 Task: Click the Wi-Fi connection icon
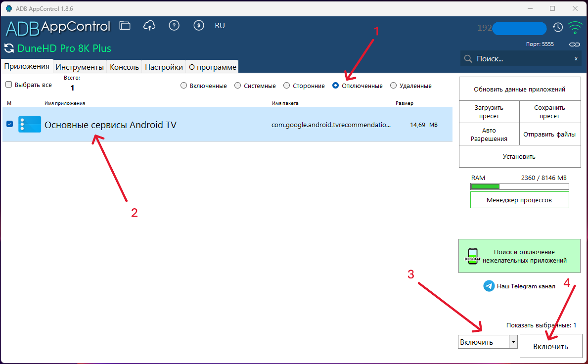click(x=575, y=27)
